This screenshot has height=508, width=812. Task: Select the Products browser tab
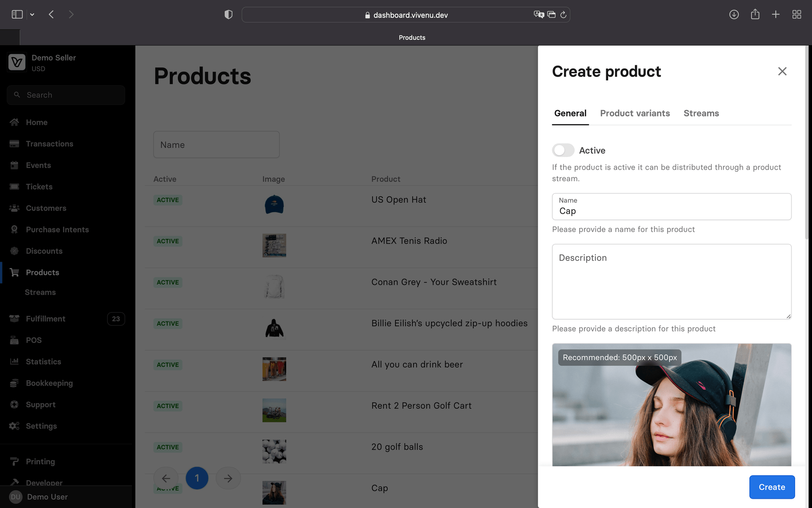pos(412,38)
